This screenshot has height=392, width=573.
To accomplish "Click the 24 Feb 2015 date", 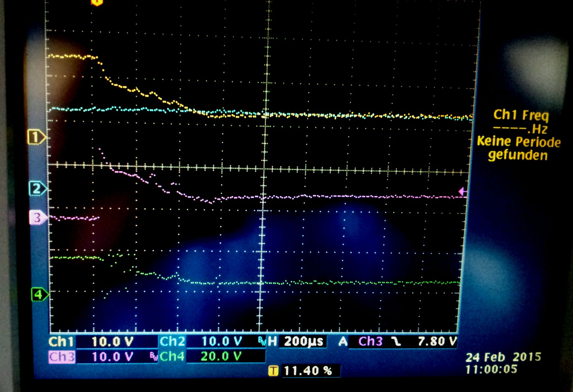I will pos(503,357).
